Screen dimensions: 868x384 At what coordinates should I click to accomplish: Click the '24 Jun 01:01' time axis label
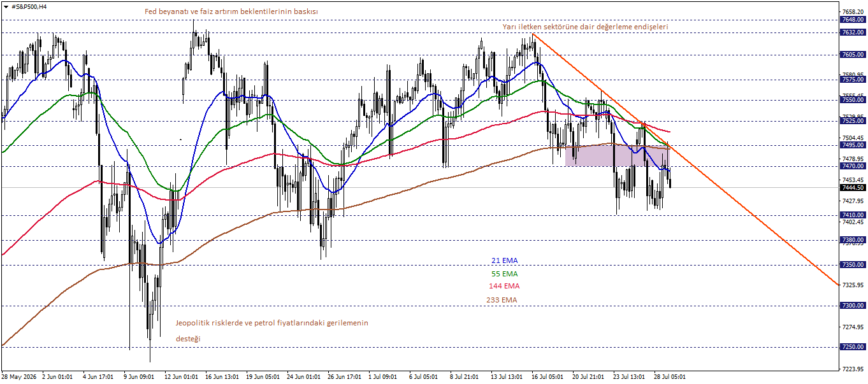[304, 376]
